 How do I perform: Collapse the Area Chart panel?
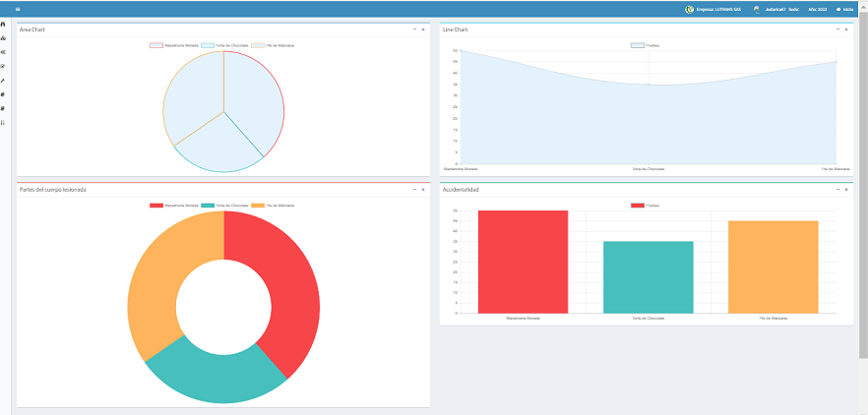click(414, 30)
